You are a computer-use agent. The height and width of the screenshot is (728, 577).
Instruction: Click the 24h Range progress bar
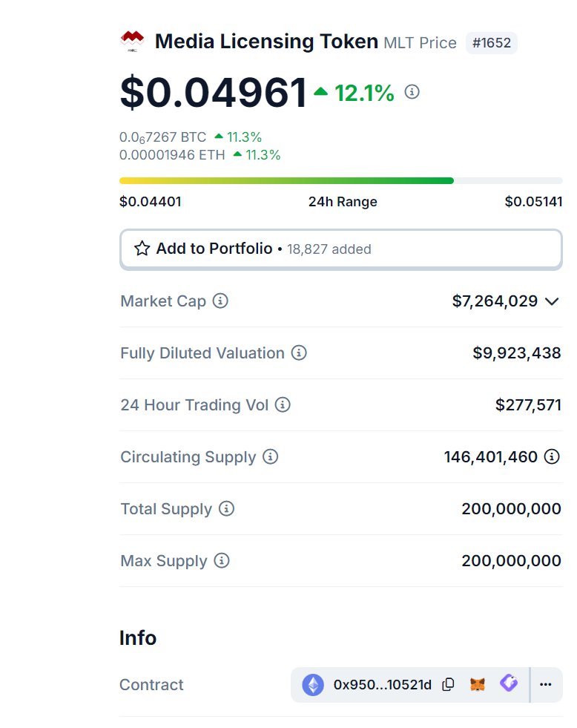click(341, 180)
